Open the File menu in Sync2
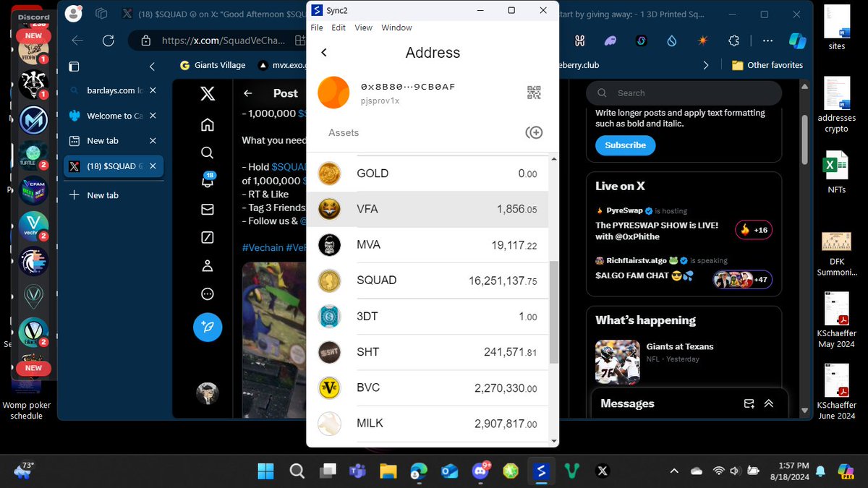The image size is (868, 488). click(x=317, y=27)
